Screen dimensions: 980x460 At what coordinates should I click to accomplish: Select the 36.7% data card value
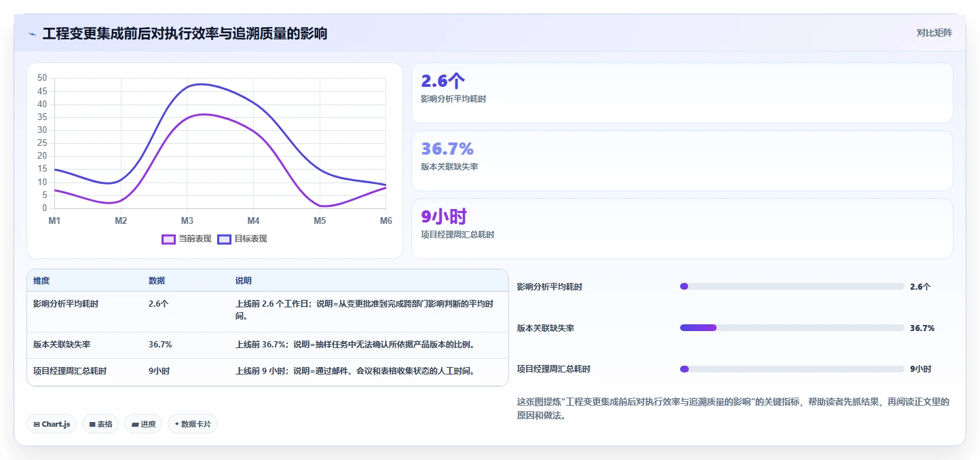pos(447,149)
